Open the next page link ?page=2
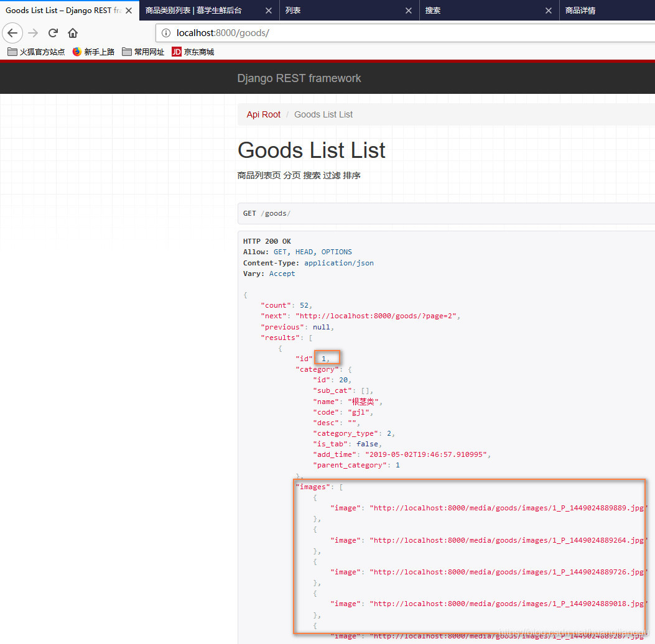655x644 pixels. click(x=376, y=316)
